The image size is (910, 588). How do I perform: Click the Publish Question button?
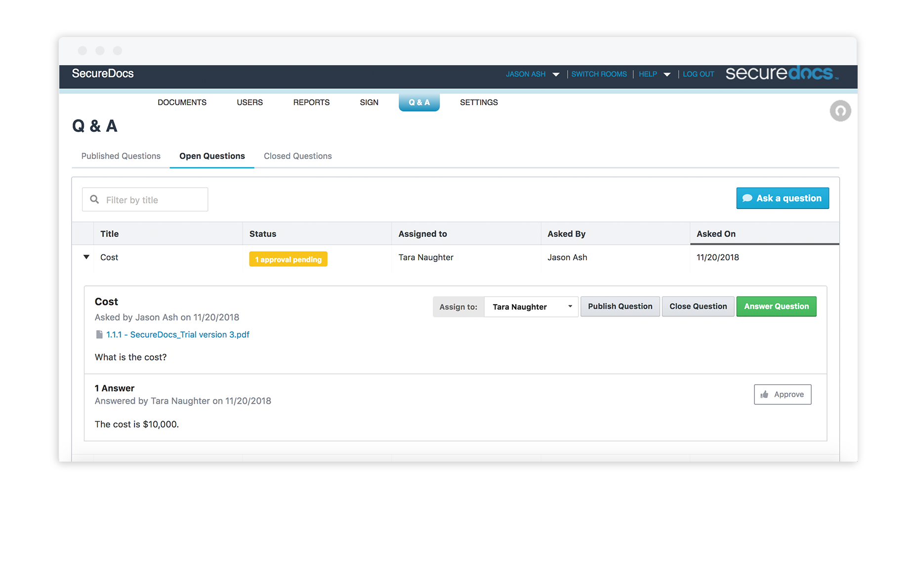[620, 307]
